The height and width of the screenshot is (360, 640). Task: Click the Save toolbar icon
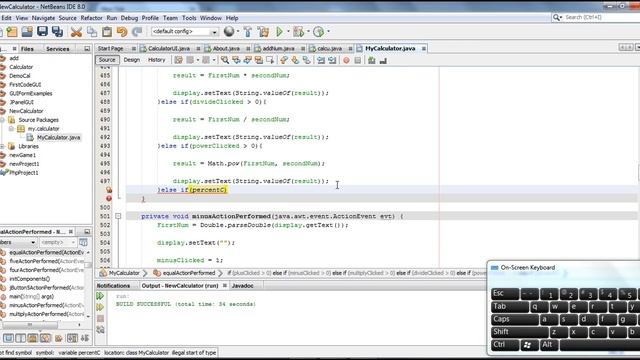[42, 31]
